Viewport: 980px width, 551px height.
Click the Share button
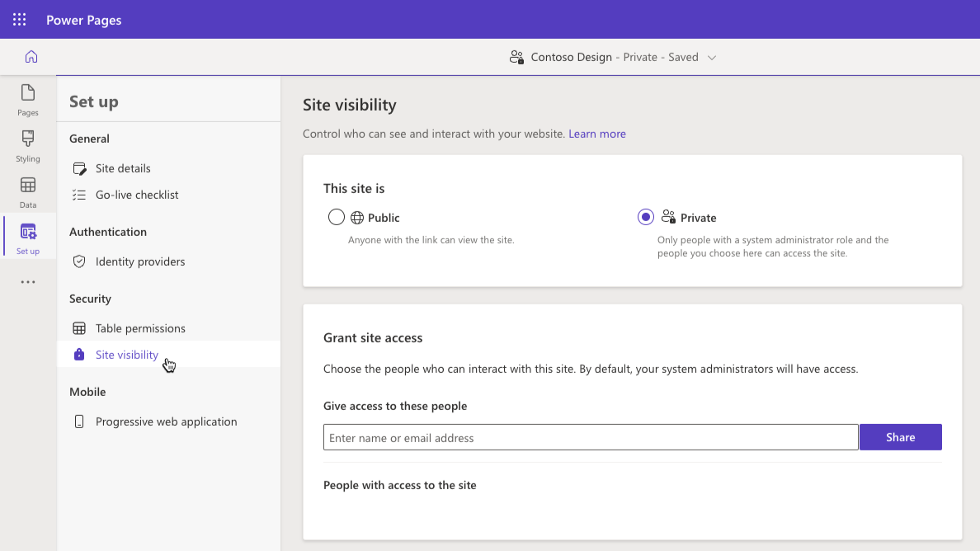click(900, 436)
